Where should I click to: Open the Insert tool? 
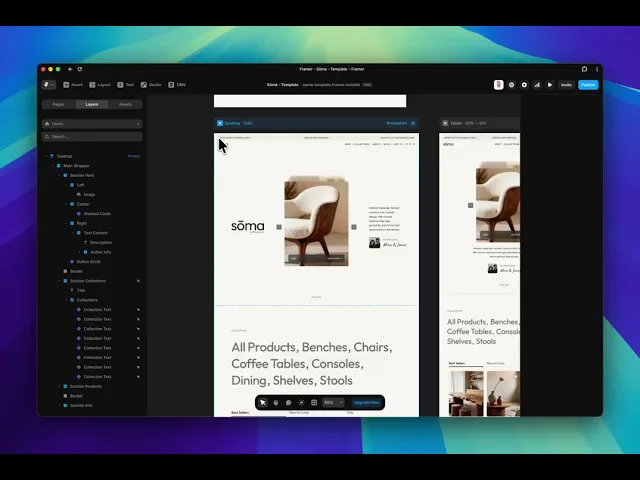73,85
